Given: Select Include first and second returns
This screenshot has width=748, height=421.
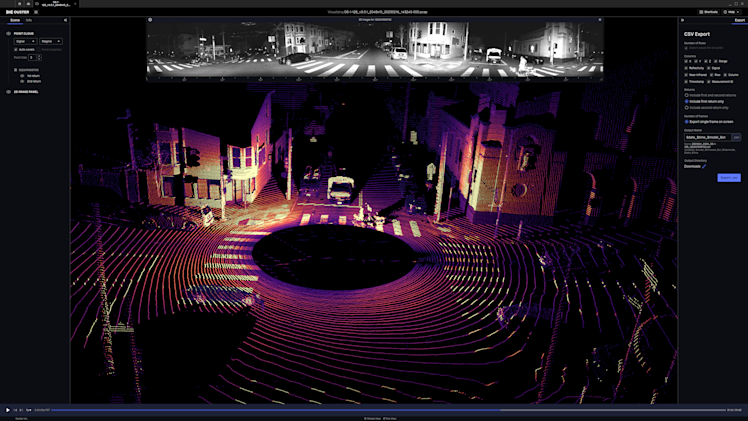Looking at the screenshot, I should point(686,95).
